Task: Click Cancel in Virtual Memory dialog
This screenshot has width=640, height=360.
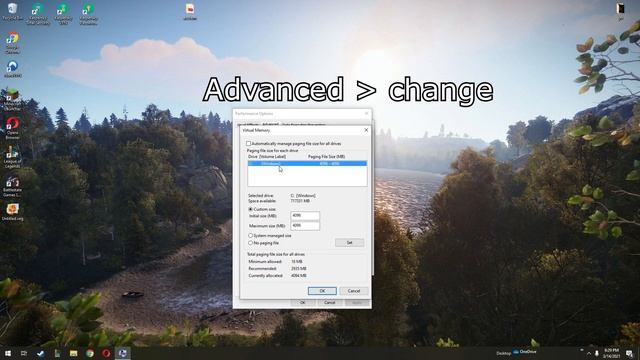Action: pyautogui.click(x=354, y=291)
